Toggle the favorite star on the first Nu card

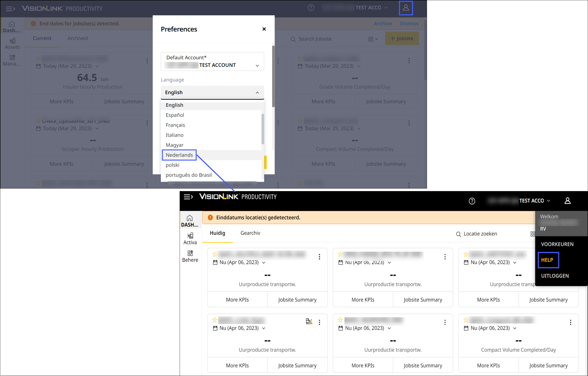click(x=215, y=254)
